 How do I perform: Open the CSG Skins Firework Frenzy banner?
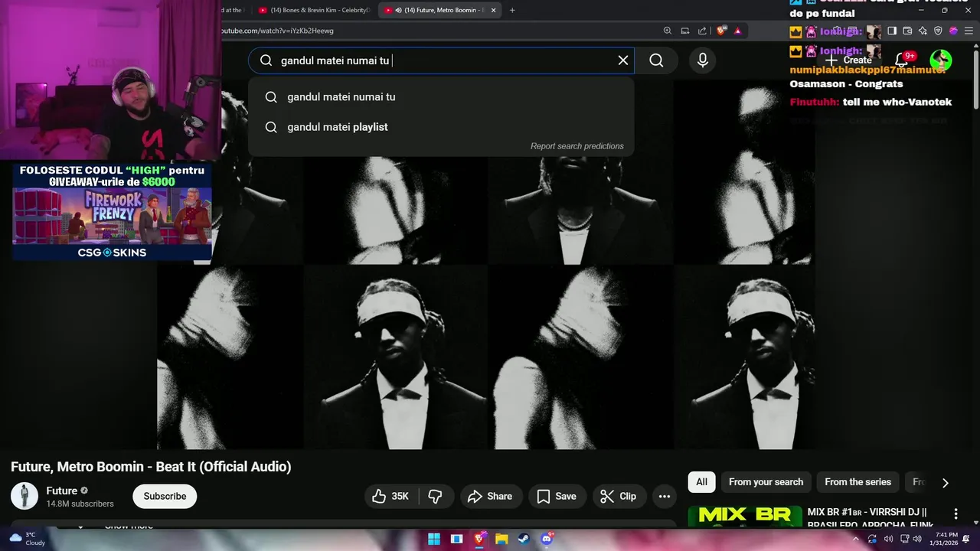[112, 212]
